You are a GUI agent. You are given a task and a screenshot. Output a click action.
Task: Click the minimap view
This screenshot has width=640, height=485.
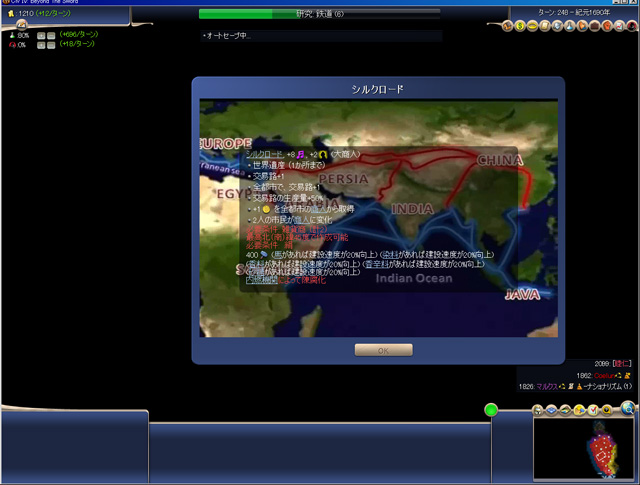pyautogui.click(x=583, y=448)
